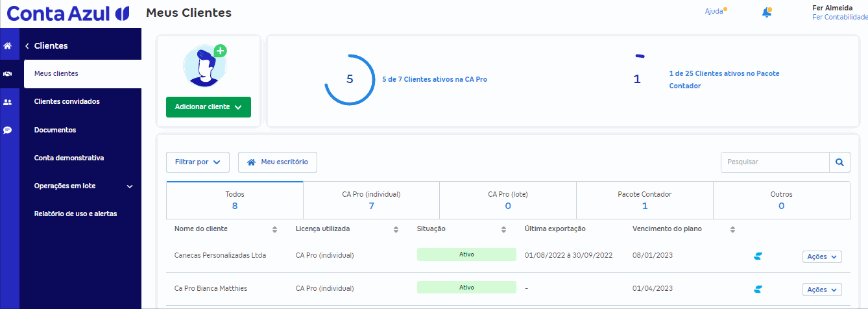The height and width of the screenshot is (309, 868).
Task: Click Ativo status badge for Ca Pro Bianca Matthies
Action: (466, 288)
